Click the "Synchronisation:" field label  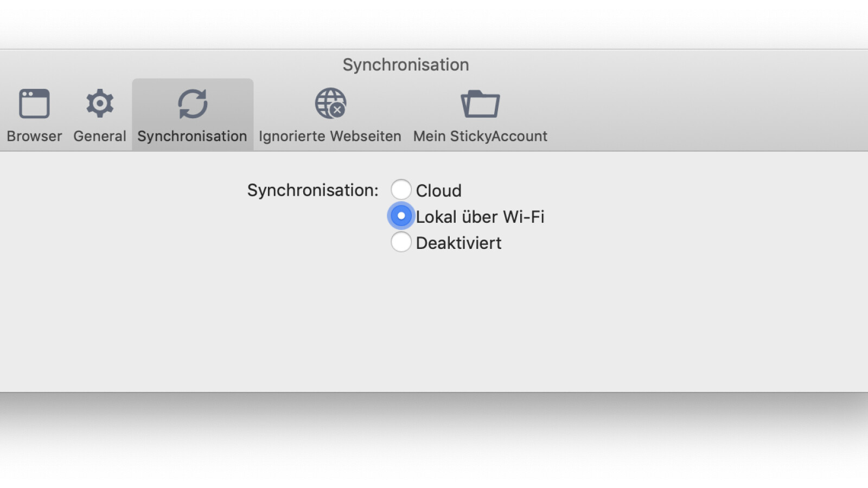tap(312, 190)
